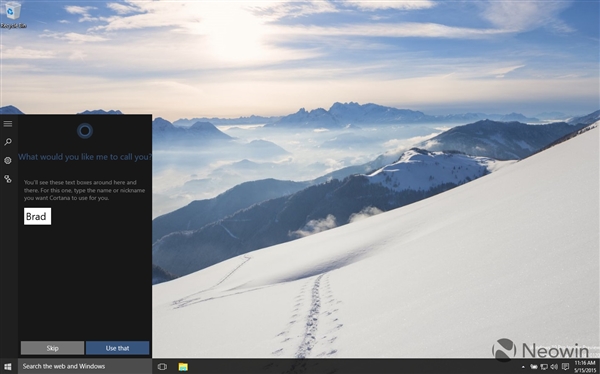Viewport: 600px width, 374px height.
Task: Open Task View on the taskbar
Action: [x=162, y=367]
